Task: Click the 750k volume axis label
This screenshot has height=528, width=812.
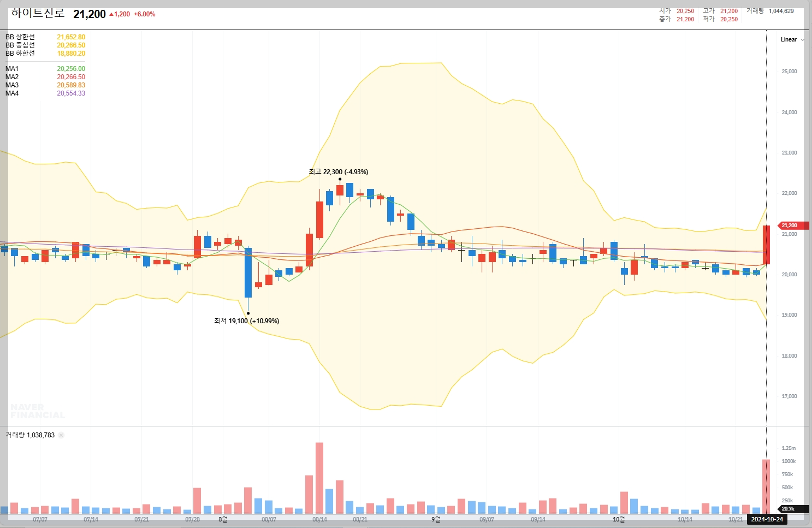Action: tap(787, 474)
